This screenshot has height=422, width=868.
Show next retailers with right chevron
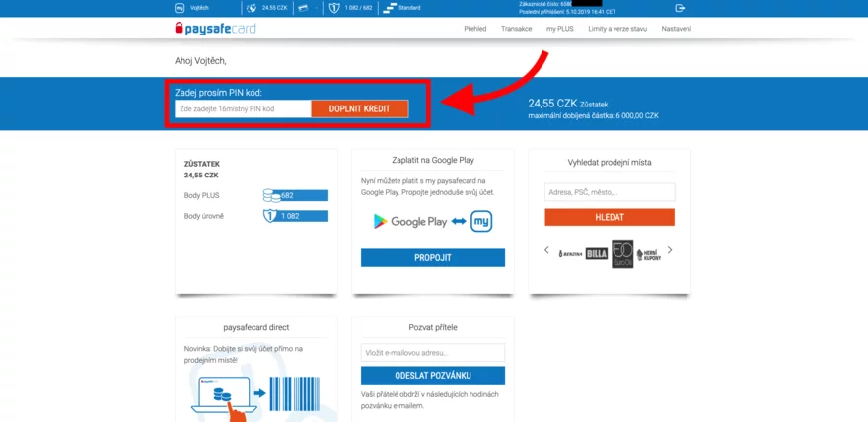tap(671, 251)
